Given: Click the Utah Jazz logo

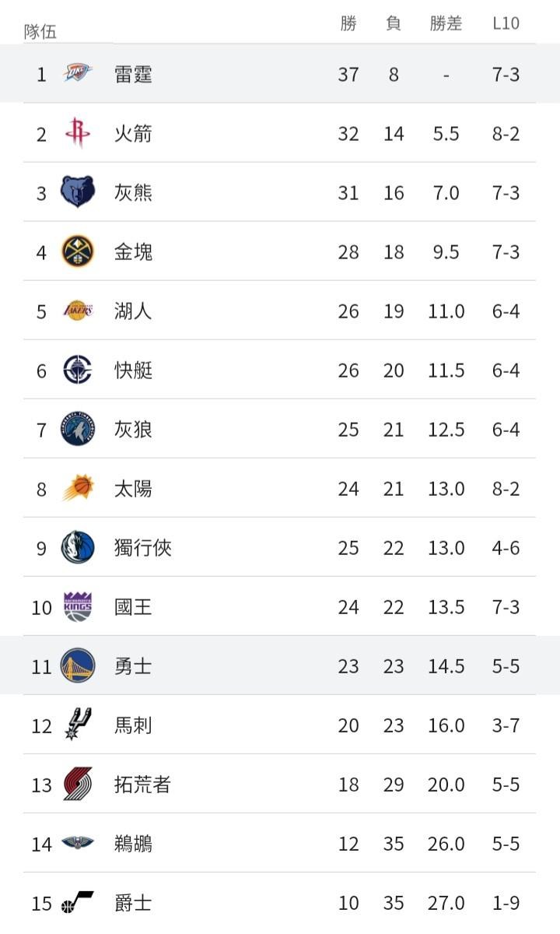Looking at the screenshot, I should [x=78, y=902].
